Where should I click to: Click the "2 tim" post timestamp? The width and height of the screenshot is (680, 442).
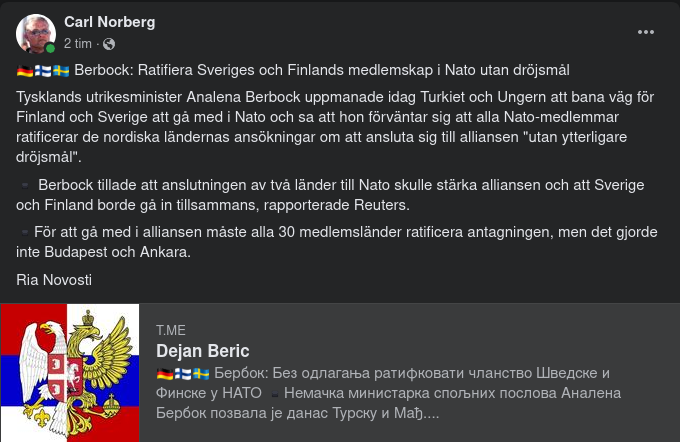click(78, 44)
